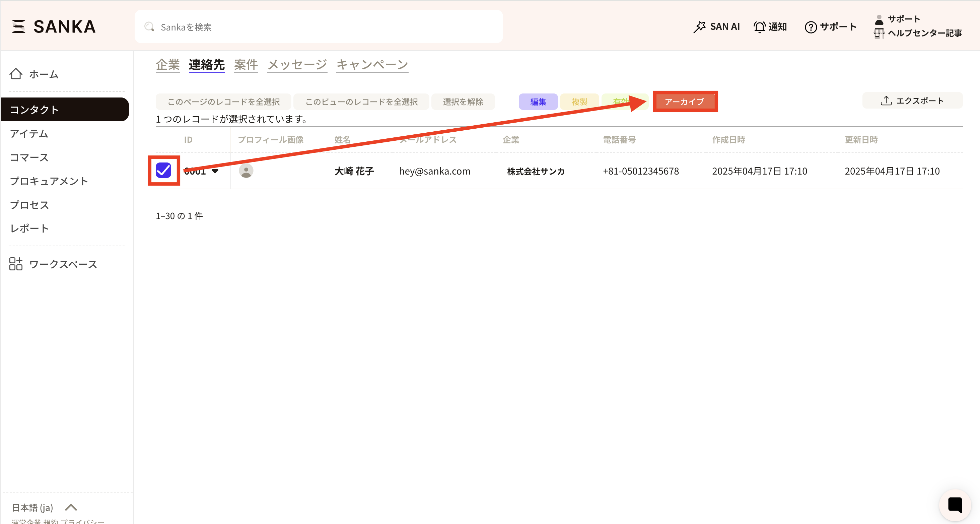
Task: Switch to the キャンペーン tab
Action: tap(372, 64)
